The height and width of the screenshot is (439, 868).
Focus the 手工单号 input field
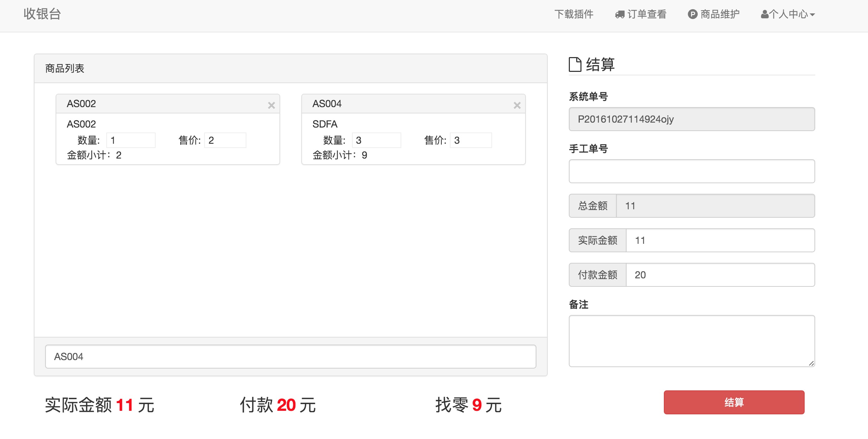(x=692, y=171)
